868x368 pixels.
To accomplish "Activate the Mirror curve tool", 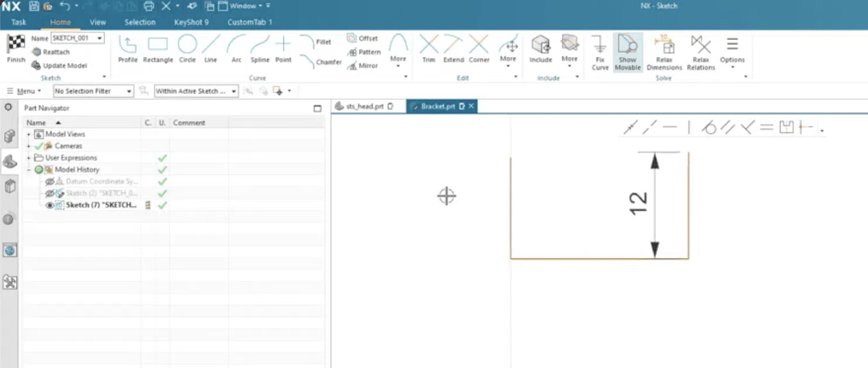I will [x=362, y=66].
